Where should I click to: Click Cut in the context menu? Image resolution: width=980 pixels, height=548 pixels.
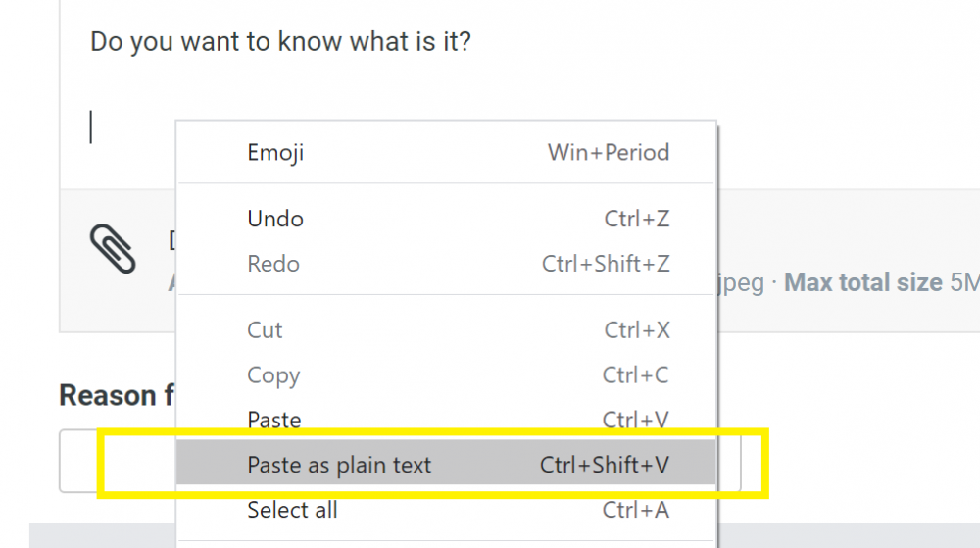265,330
